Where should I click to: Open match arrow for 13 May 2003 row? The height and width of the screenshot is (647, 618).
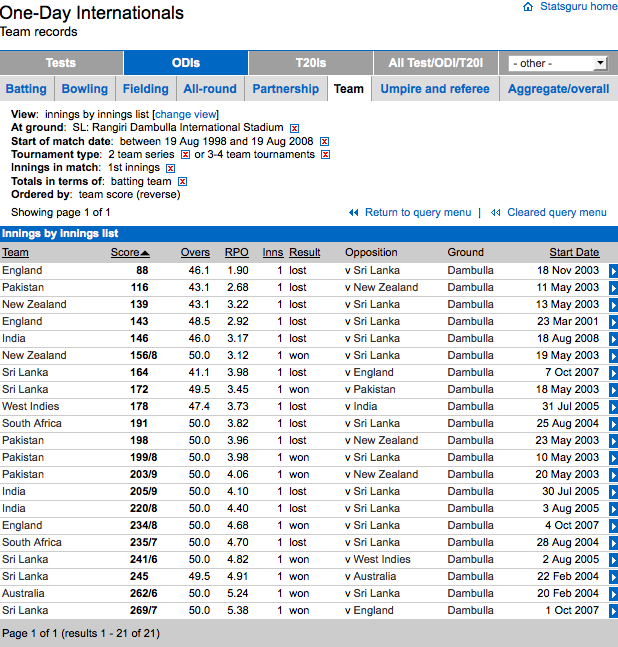click(613, 305)
